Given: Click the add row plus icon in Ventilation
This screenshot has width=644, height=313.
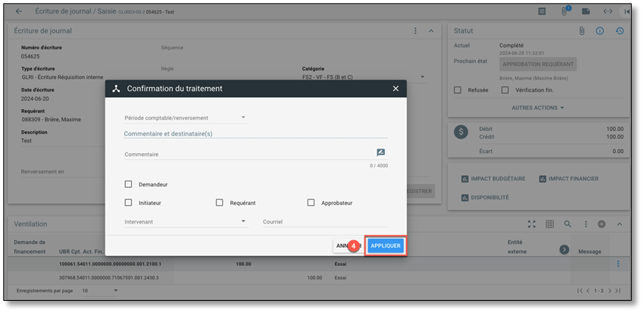Looking at the screenshot, I should (602, 224).
